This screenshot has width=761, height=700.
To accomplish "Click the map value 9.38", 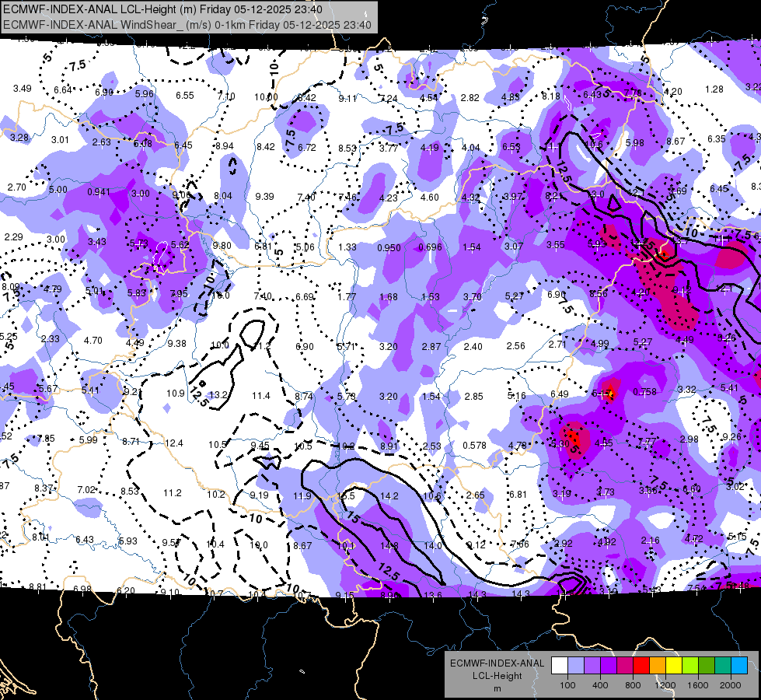I will 176,344.
